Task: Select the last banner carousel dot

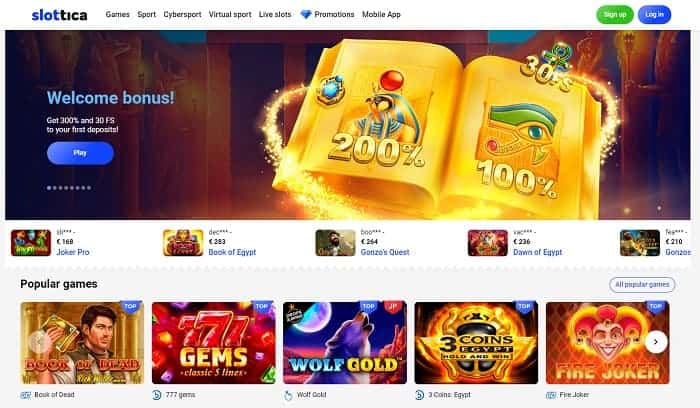Action: [x=89, y=188]
